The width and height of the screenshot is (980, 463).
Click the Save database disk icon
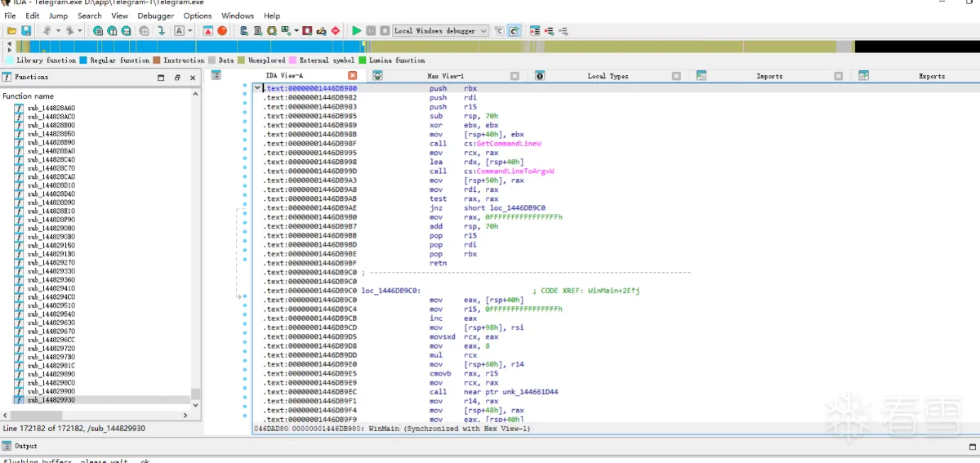(x=26, y=31)
